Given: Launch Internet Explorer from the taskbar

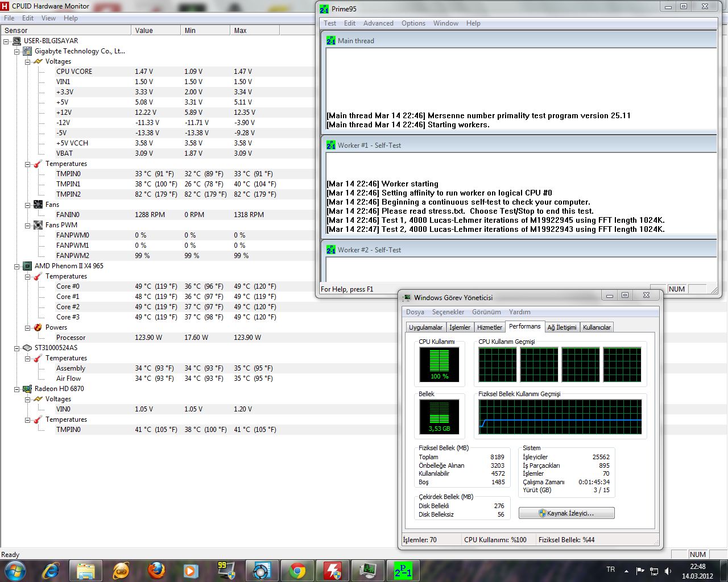Looking at the screenshot, I should (x=51, y=570).
